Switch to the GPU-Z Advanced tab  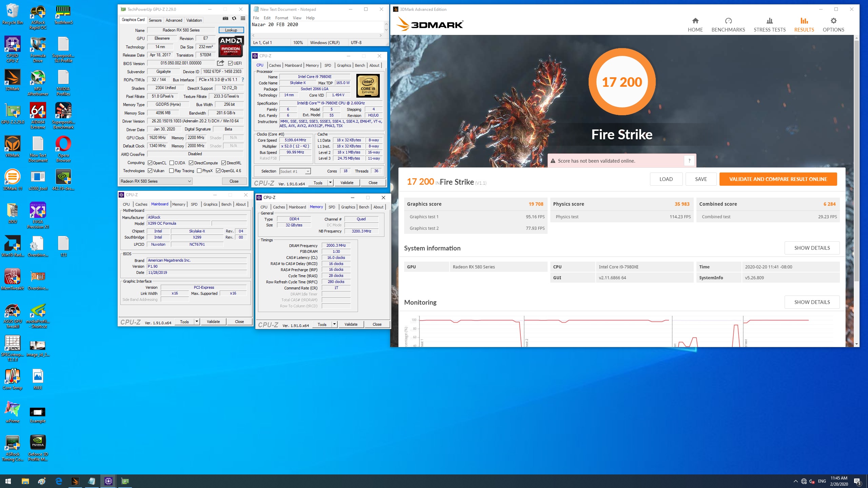click(174, 20)
